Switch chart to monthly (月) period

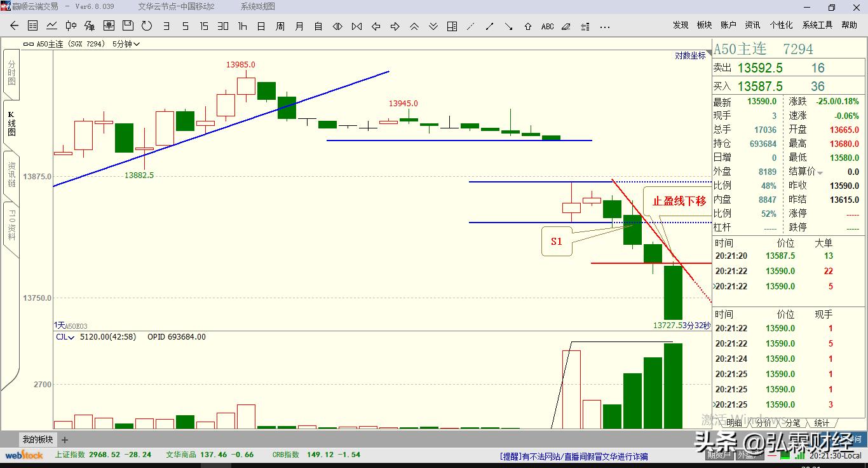(x=299, y=26)
